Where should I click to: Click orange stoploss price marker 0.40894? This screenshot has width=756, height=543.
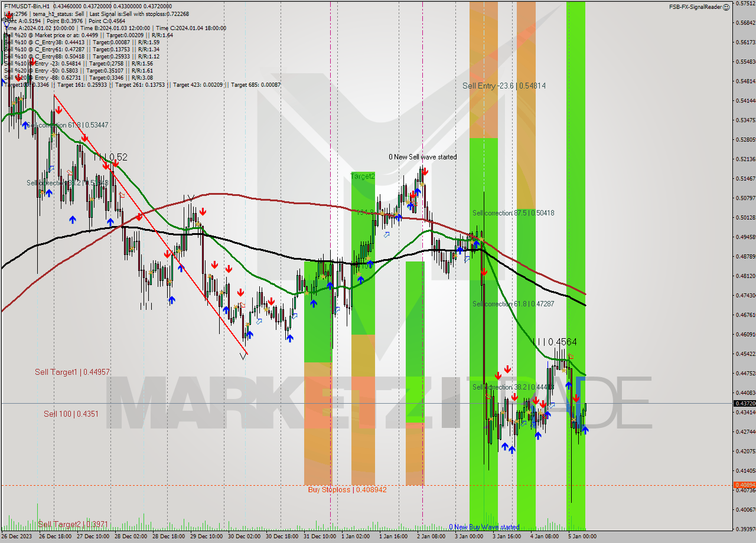(x=744, y=485)
